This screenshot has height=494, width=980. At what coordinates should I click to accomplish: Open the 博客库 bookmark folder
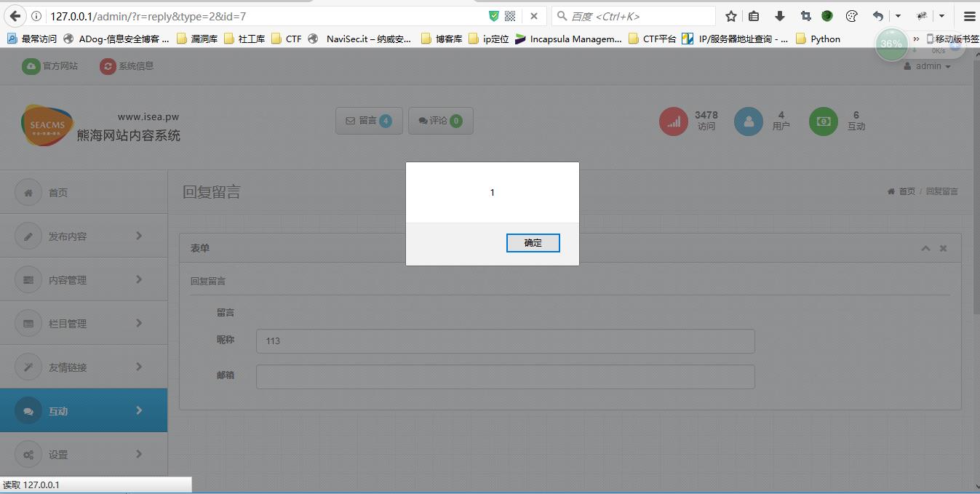point(442,39)
